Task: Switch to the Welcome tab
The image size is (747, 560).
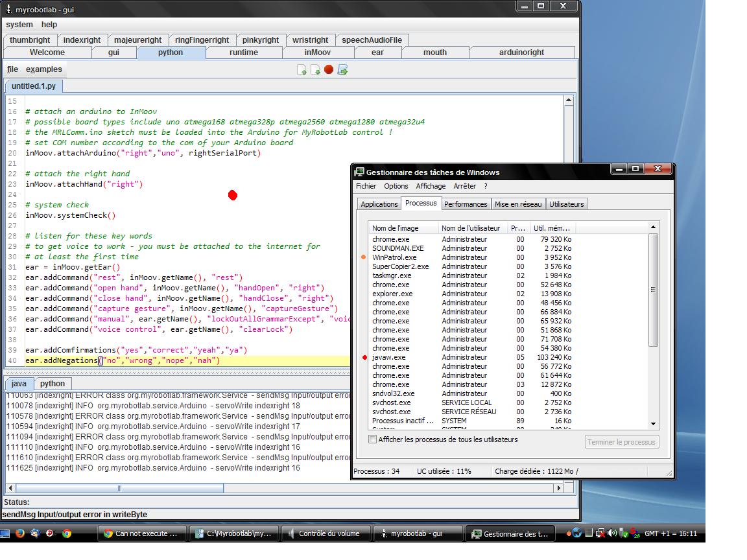Action: click(47, 52)
